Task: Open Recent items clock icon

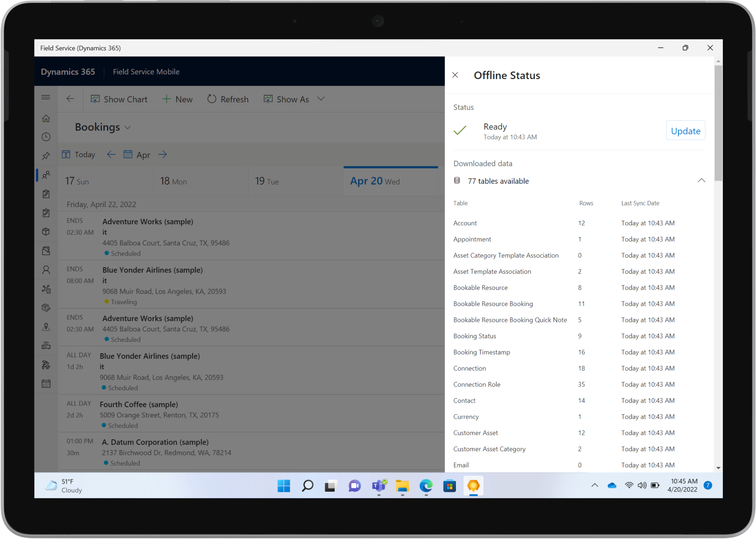Action: click(46, 137)
